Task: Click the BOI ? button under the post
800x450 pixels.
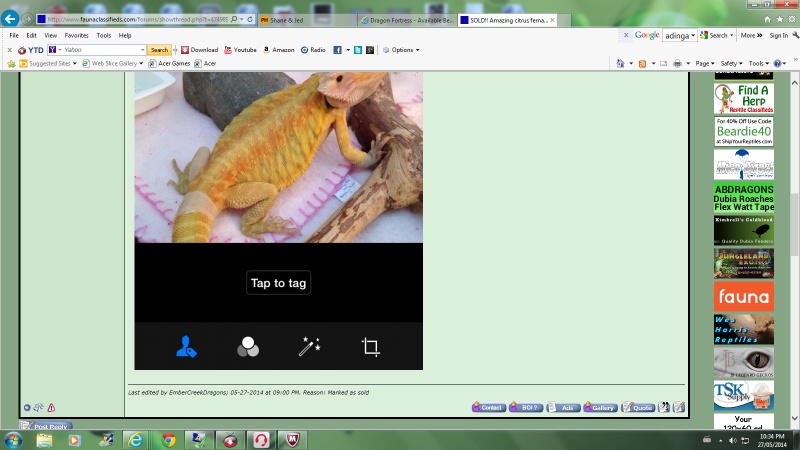Action: coord(526,407)
